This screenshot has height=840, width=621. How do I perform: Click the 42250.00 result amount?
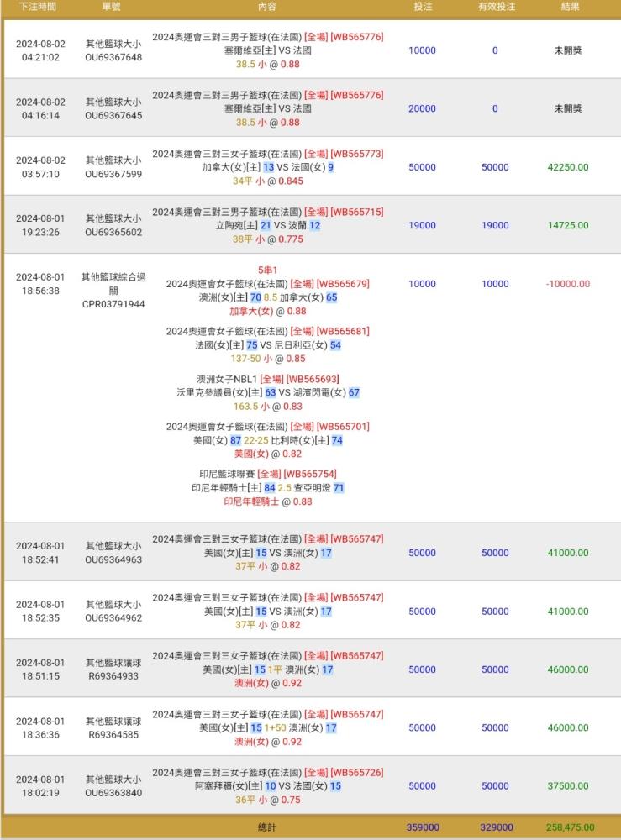click(568, 167)
